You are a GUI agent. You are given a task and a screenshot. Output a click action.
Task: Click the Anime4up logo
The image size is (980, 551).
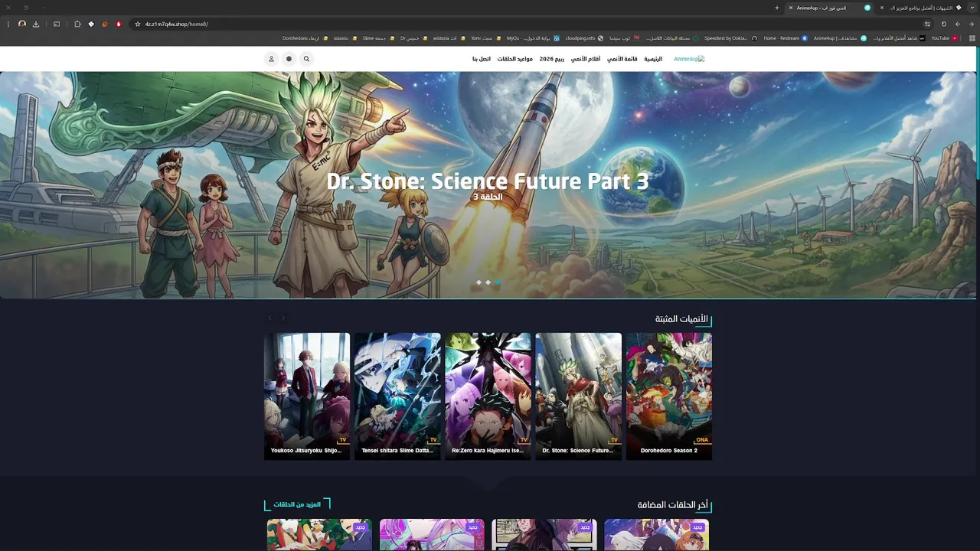689,59
